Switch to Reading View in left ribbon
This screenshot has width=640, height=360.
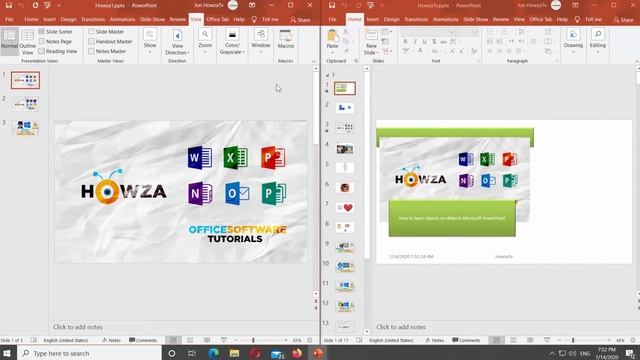coord(58,51)
